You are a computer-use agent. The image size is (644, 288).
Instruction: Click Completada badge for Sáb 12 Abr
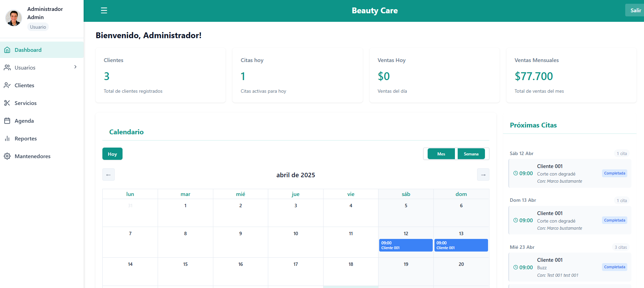tap(615, 173)
